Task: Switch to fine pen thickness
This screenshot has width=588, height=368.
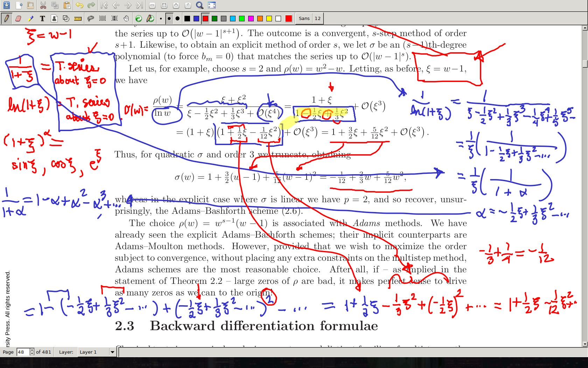Action: 161,19
